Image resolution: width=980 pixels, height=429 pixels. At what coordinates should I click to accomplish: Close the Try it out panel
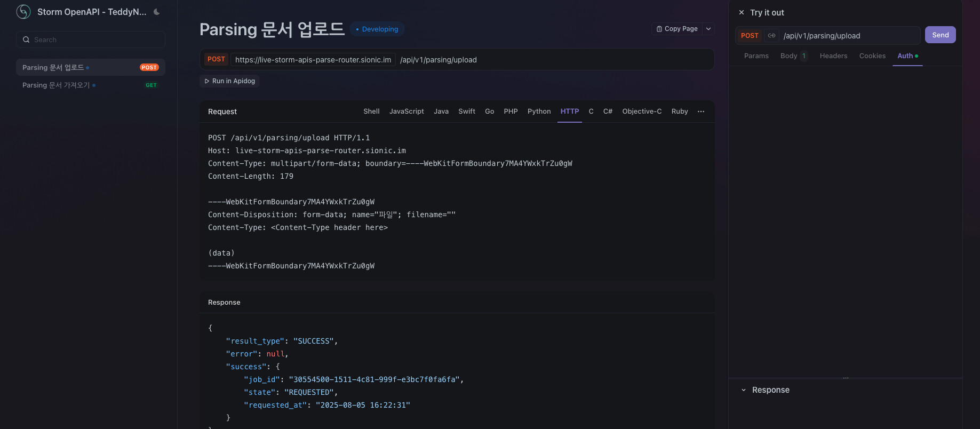(x=742, y=12)
